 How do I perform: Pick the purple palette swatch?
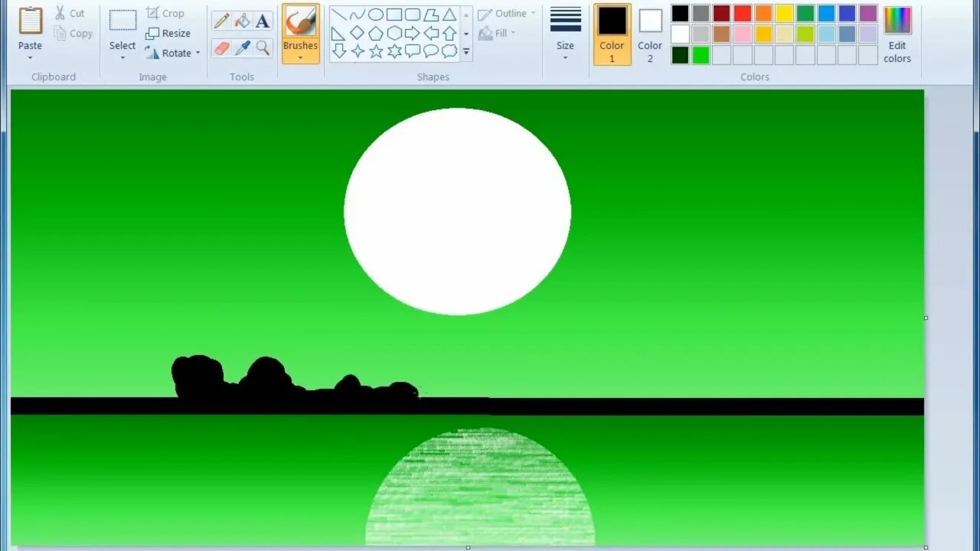(868, 13)
